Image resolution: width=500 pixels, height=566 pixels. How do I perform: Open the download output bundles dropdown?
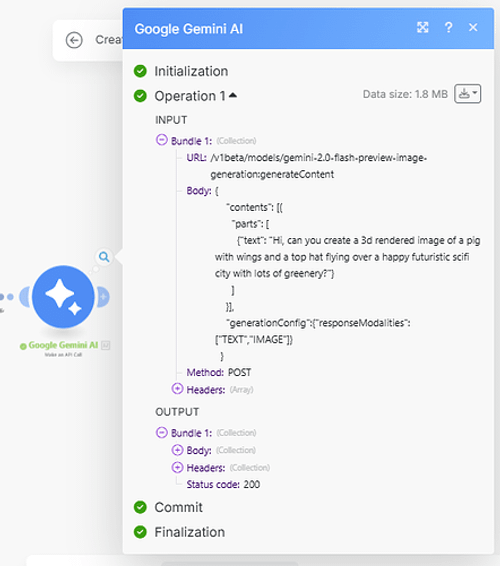(x=468, y=94)
